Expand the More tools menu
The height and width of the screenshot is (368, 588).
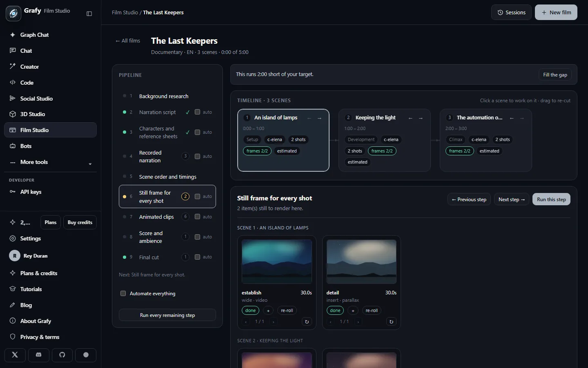[50, 162]
